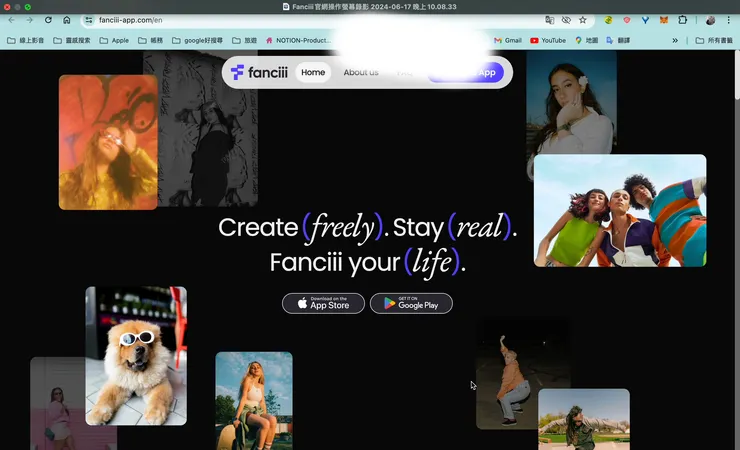Open the three friends group photo

pos(620,210)
